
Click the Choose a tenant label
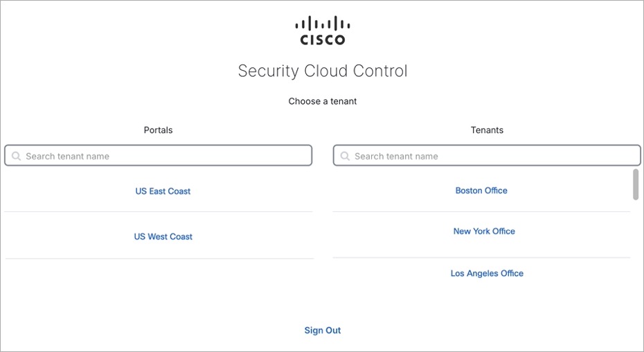click(323, 101)
